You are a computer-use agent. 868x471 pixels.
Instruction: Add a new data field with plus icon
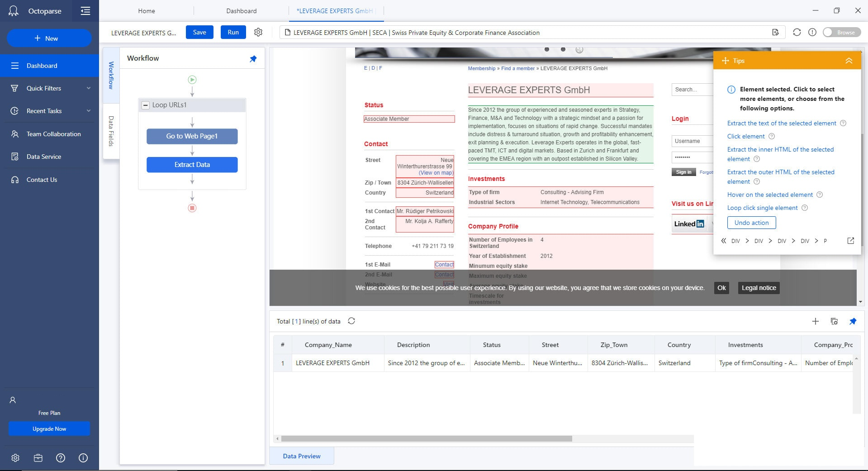[x=816, y=321]
